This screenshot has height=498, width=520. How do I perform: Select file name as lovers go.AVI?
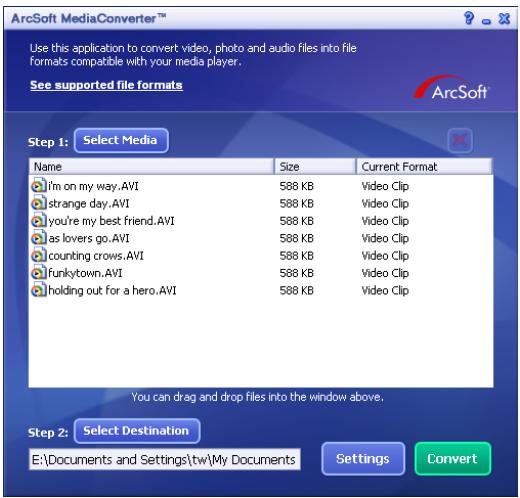(x=89, y=238)
